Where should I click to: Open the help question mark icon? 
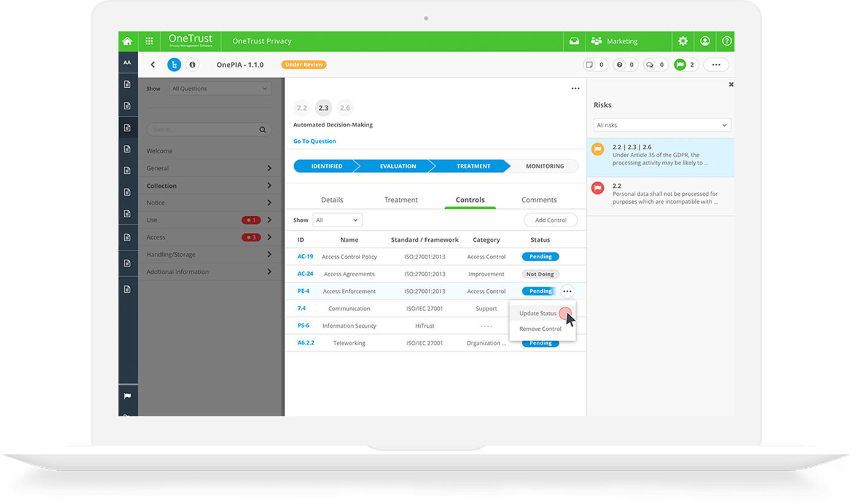pos(727,41)
